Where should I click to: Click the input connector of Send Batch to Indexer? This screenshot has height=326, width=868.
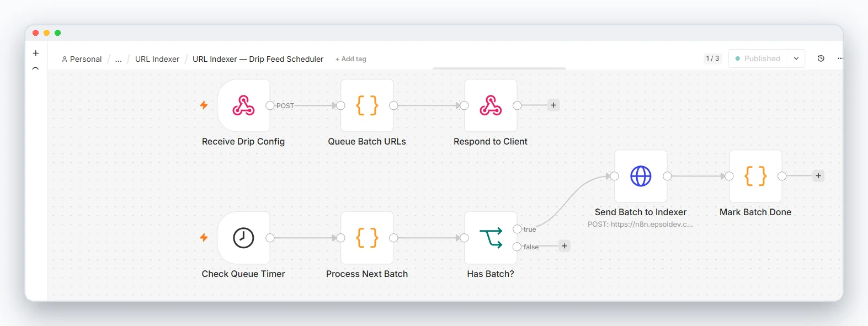click(614, 176)
